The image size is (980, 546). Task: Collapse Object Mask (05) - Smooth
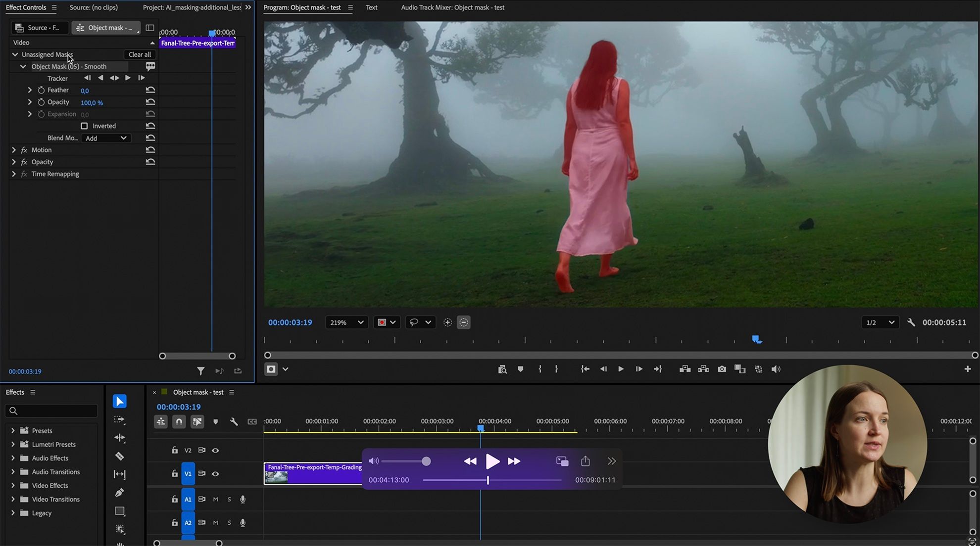click(23, 66)
